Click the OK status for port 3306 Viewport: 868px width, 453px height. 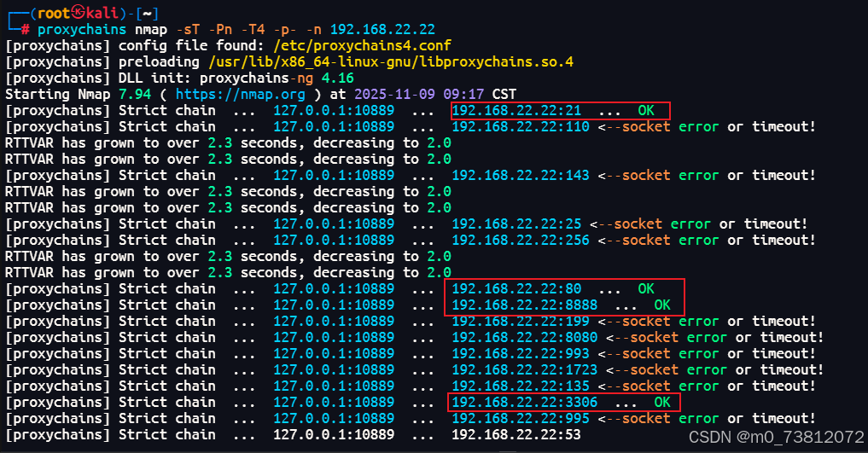tap(662, 402)
